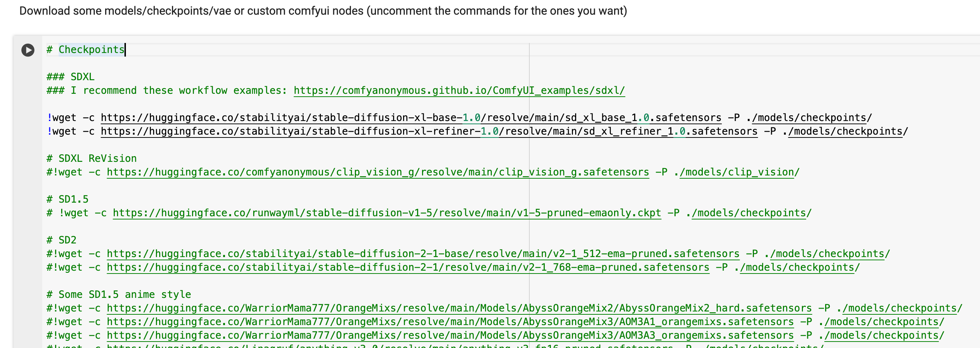Image resolution: width=980 pixels, height=348 pixels.
Task: Open the AOM3A1_orangemixs.safetensors link
Action: (x=451, y=322)
